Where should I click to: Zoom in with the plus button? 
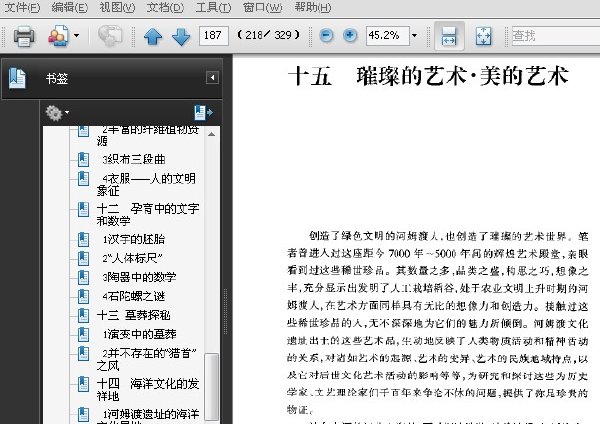coord(350,36)
